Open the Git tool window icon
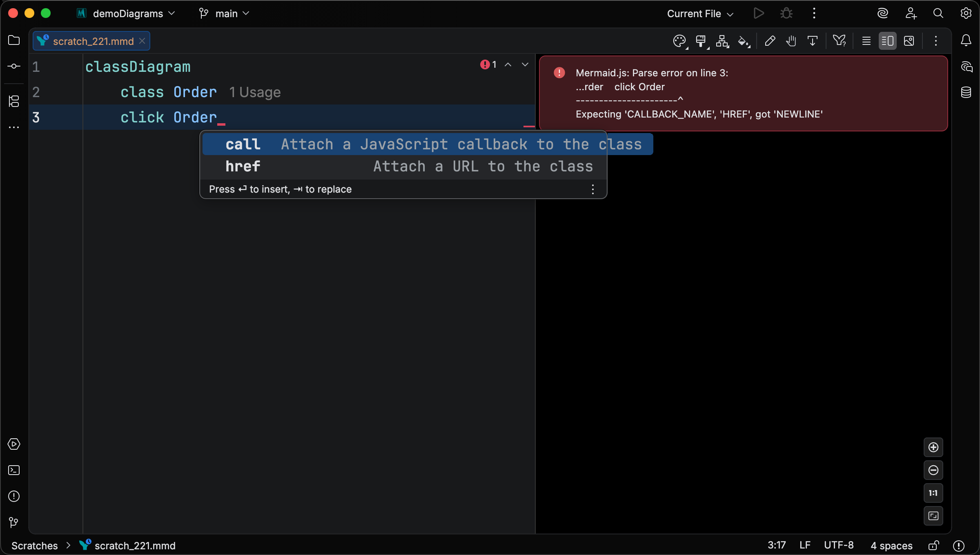980x555 pixels. [14, 522]
